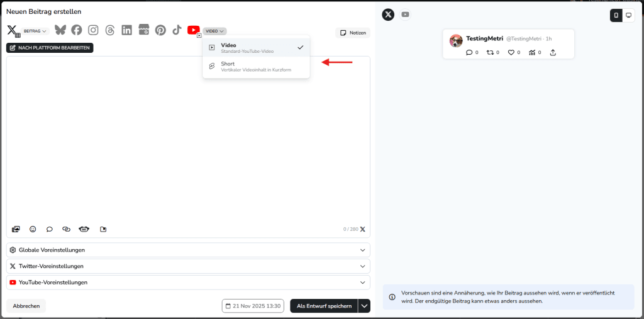Click the Abbrechen button
Viewport: 644px width, 319px height.
pos(26,306)
